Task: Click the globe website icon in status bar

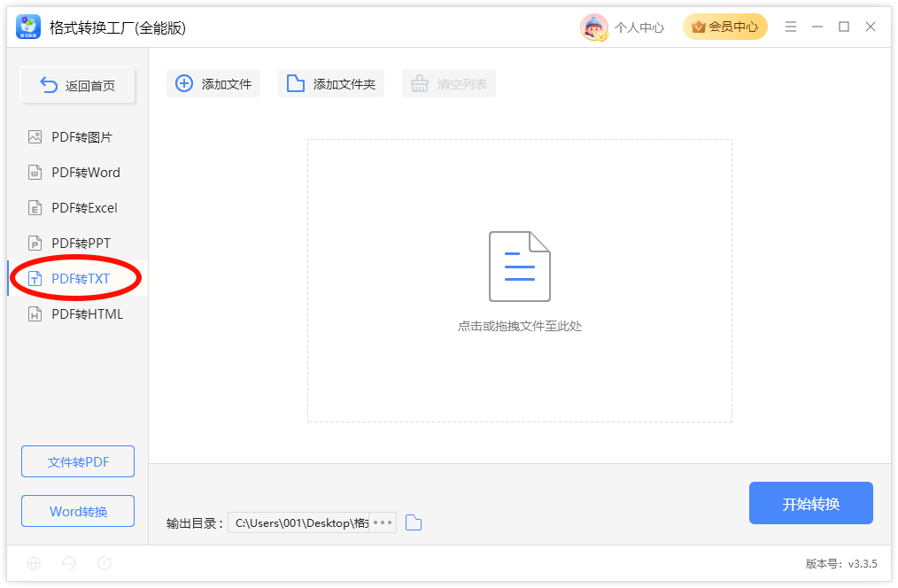Action: (34, 563)
